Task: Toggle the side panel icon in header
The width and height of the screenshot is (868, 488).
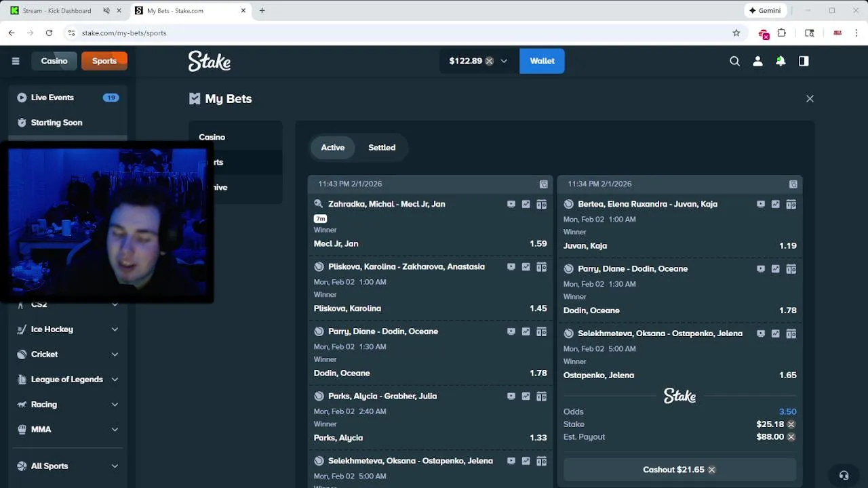Action: pos(804,61)
